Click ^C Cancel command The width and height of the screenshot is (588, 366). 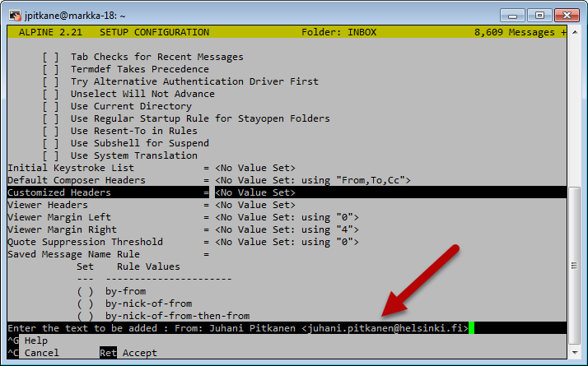[x=34, y=353]
